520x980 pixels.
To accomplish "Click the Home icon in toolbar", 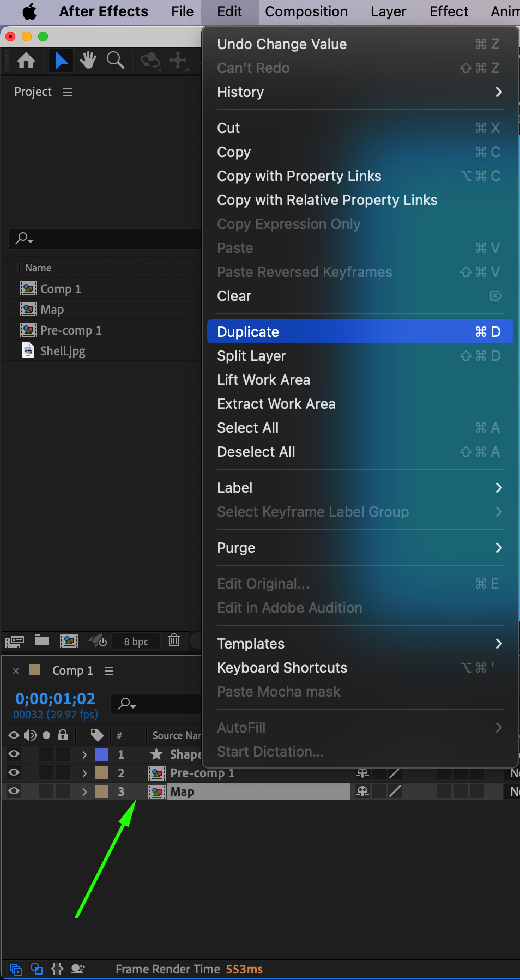I will point(26,61).
